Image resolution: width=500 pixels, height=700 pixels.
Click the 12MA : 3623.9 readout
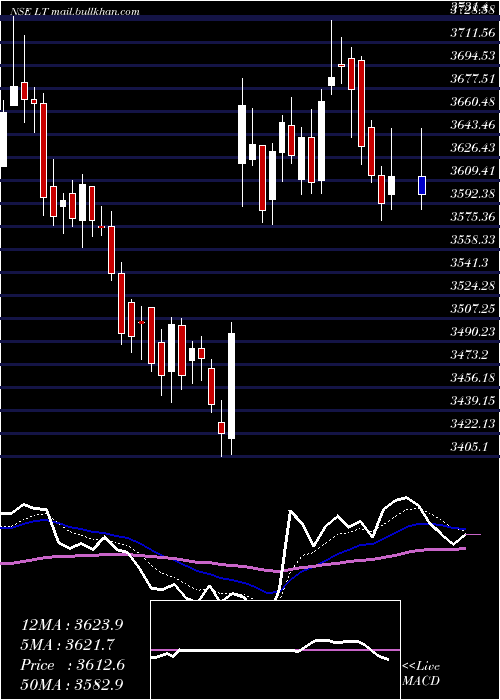click(x=72, y=625)
